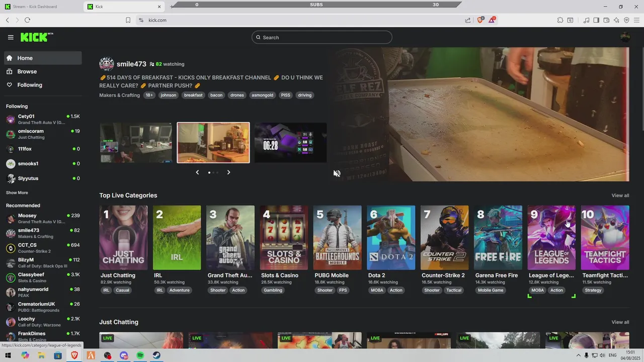Click the Brave VPN shield icon
Viewport: 644px width, 362px height.
[x=626, y=20]
